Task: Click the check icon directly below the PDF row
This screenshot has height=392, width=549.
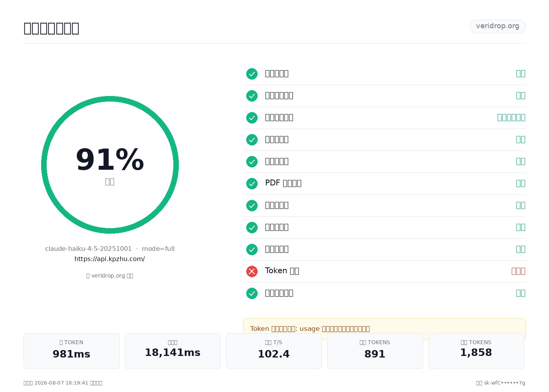Action: (252, 205)
